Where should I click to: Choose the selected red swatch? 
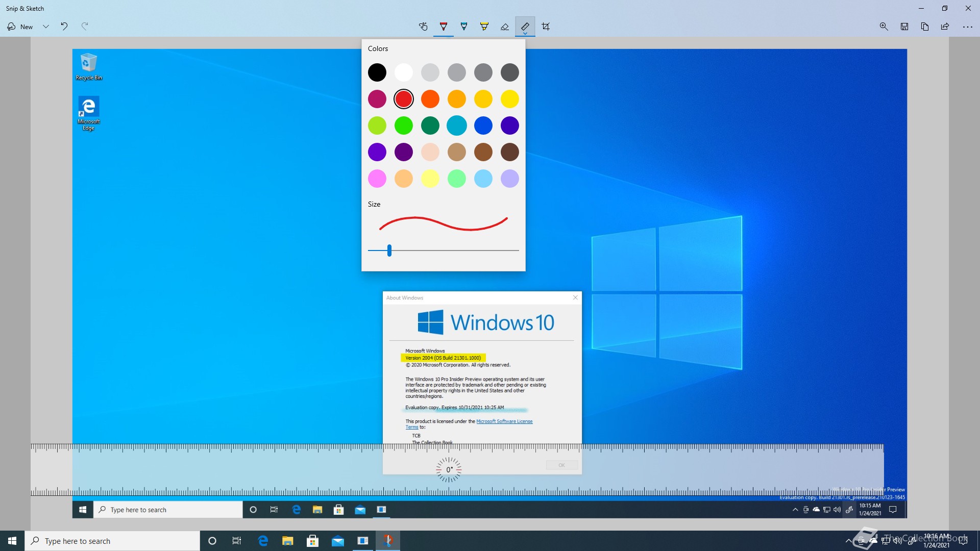pos(404,99)
